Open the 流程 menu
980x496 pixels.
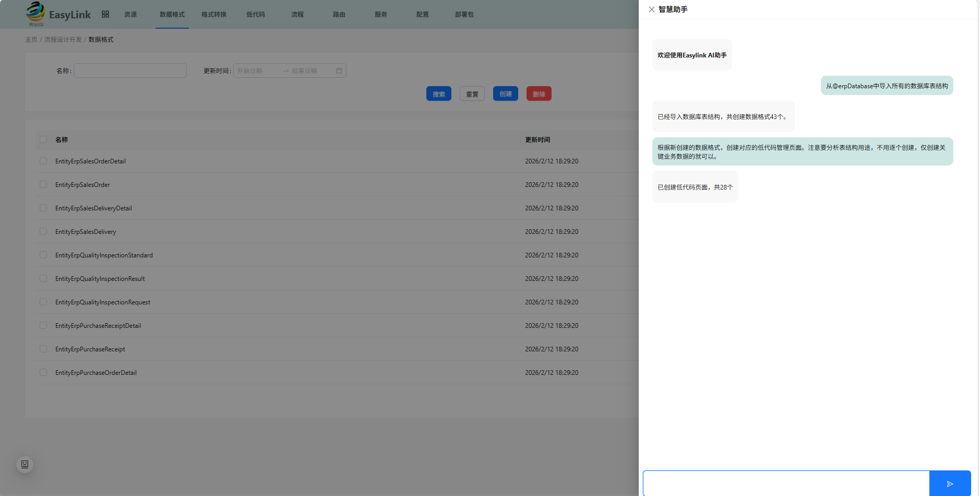[x=297, y=15]
